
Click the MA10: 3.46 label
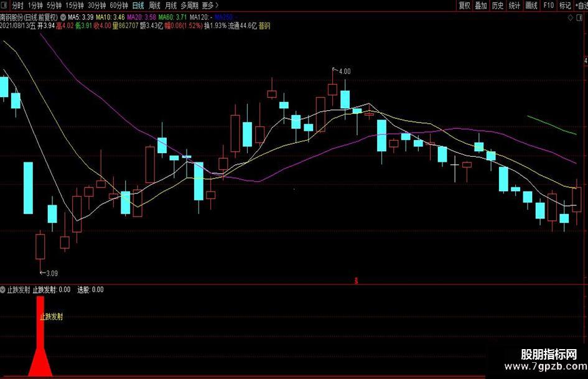(110, 17)
